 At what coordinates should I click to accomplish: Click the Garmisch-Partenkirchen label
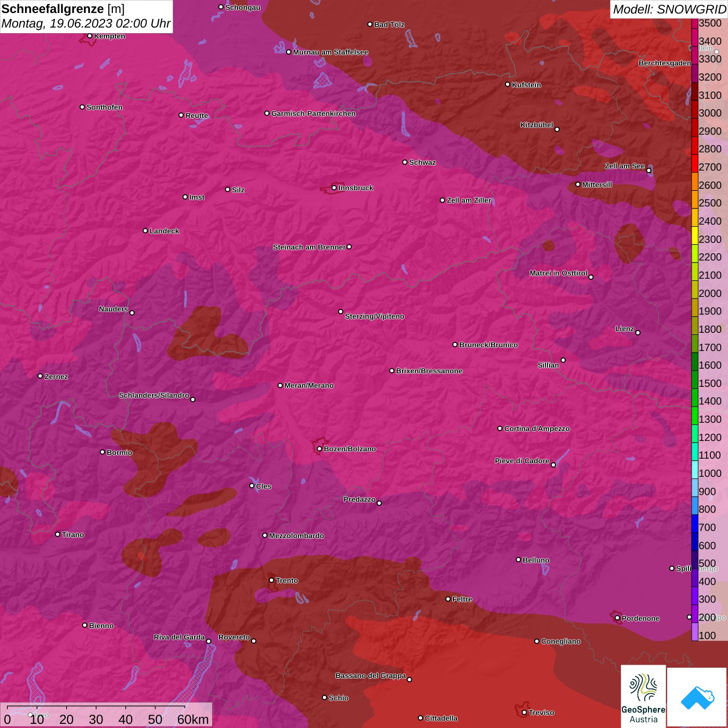(x=314, y=113)
